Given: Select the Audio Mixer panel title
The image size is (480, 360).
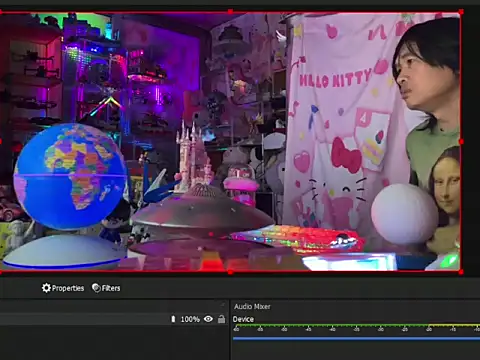Looking at the screenshot, I should pos(252,306).
